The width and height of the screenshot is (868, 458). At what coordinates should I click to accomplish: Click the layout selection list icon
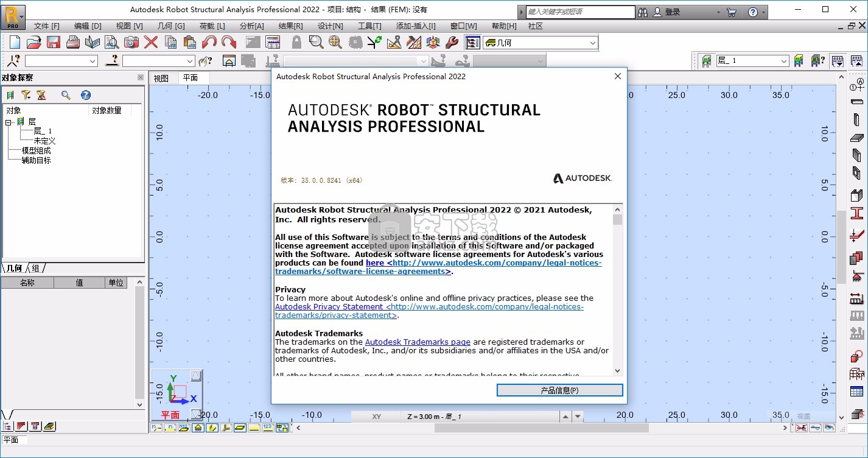click(473, 42)
